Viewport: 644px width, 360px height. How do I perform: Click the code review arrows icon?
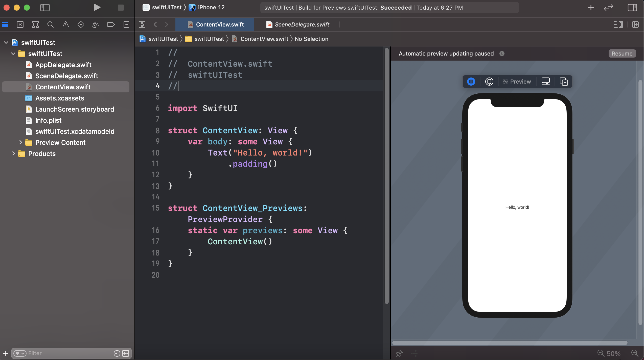(x=609, y=8)
